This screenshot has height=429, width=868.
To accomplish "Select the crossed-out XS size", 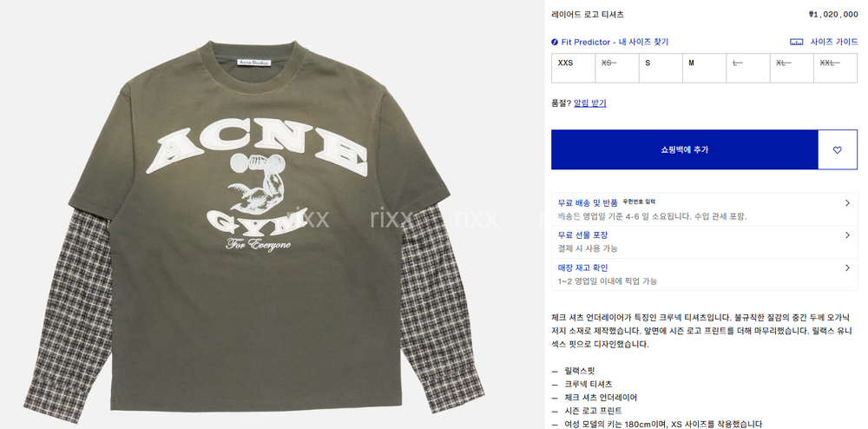I will pos(617,68).
